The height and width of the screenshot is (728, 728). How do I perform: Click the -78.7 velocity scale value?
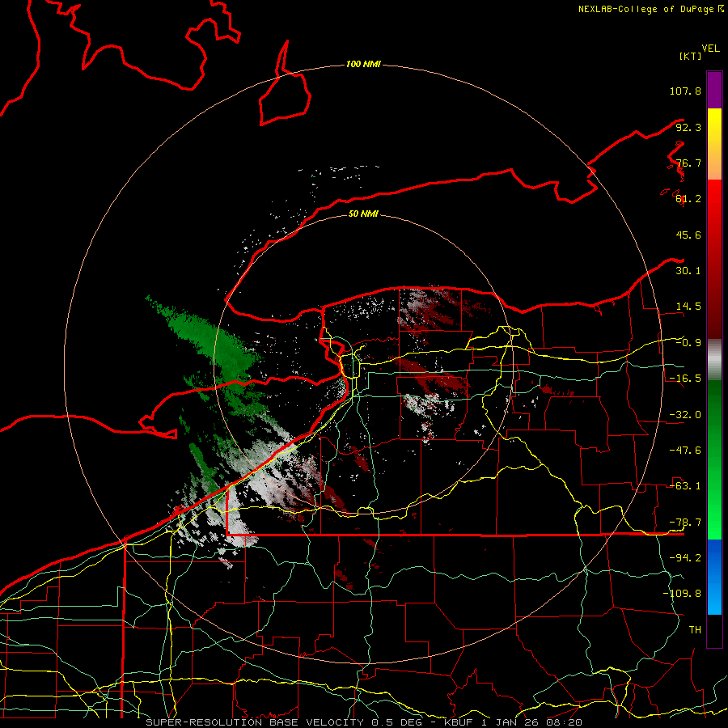point(685,523)
